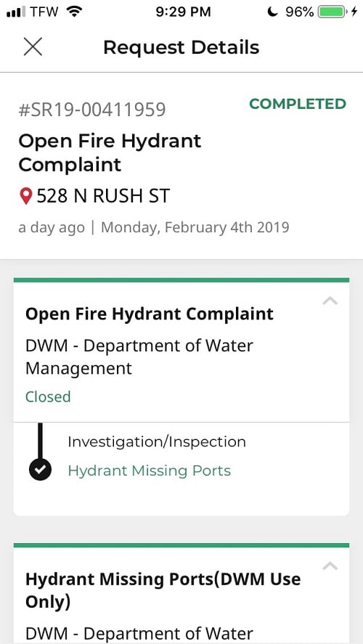Image resolution: width=363 pixels, height=644 pixels.
Task: Tap the charging bolt icon
Action: 354,12
